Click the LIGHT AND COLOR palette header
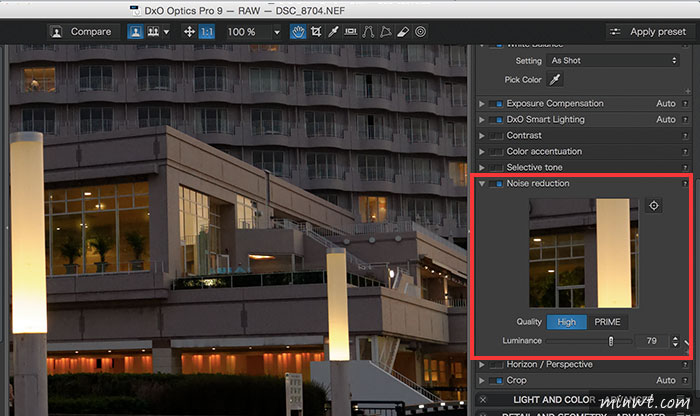Image resolution: width=700 pixels, height=416 pixels. [583, 400]
